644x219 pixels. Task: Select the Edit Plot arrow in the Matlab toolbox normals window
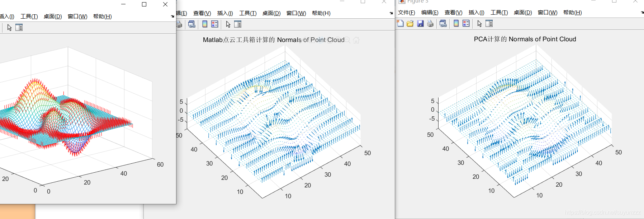coord(228,24)
